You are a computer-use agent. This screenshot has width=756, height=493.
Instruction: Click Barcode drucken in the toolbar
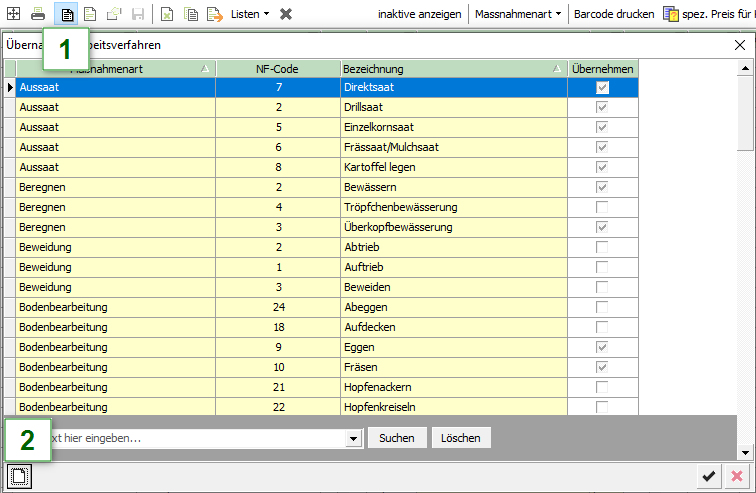point(613,14)
